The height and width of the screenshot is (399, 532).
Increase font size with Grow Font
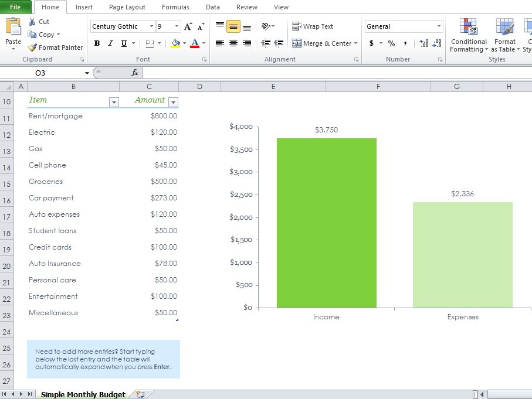(188, 26)
